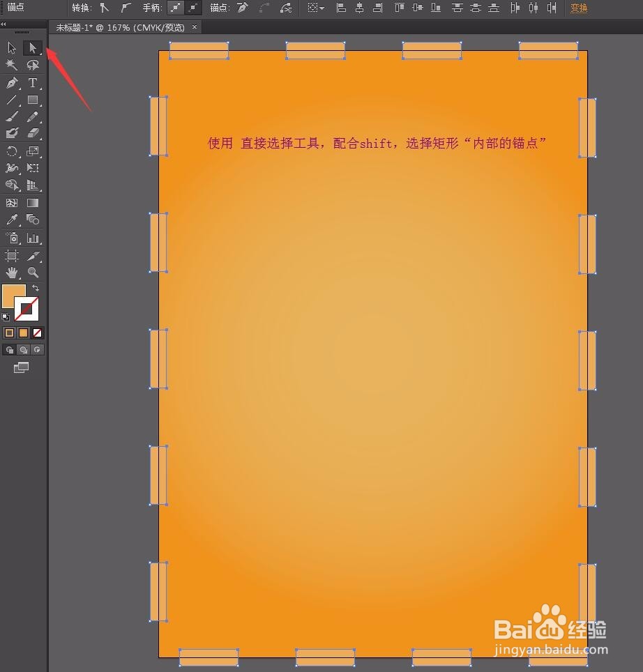
Task: Convert selected anchors to smooth
Action: click(x=125, y=8)
